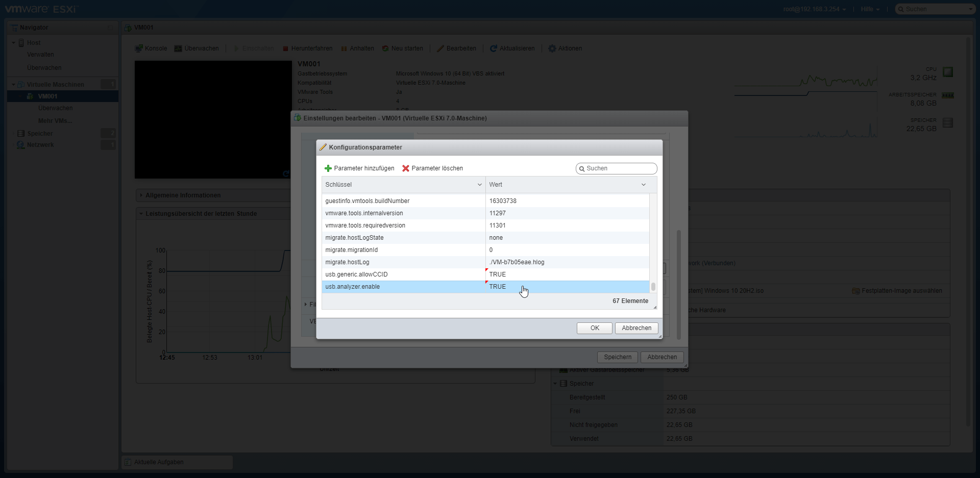
Task: Click the Anhalten pause icon
Action: [344, 48]
